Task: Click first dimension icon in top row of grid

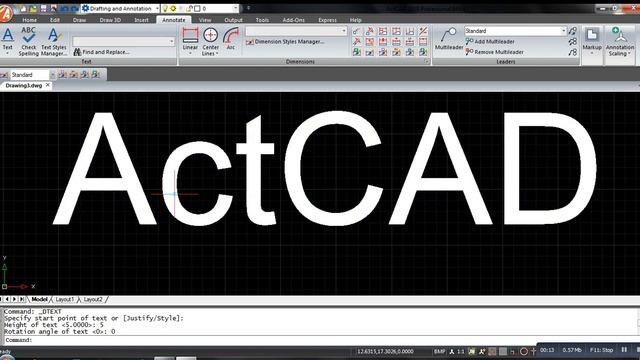Action: coord(356,31)
